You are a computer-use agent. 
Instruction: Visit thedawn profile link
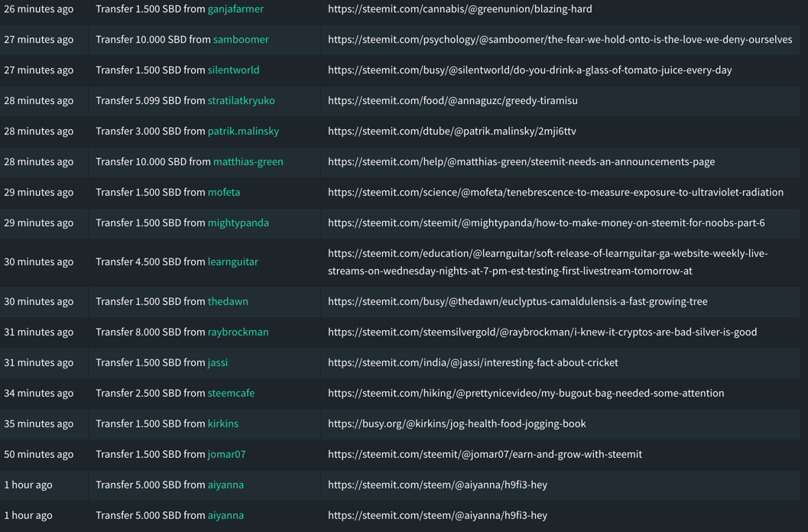click(x=228, y=302)
